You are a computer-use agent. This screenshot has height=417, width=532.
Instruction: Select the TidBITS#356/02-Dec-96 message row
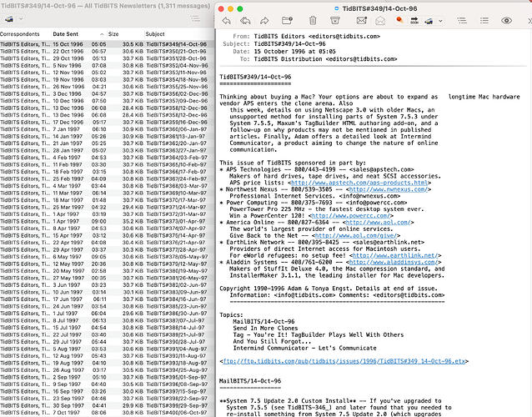(x=108, y=93)
